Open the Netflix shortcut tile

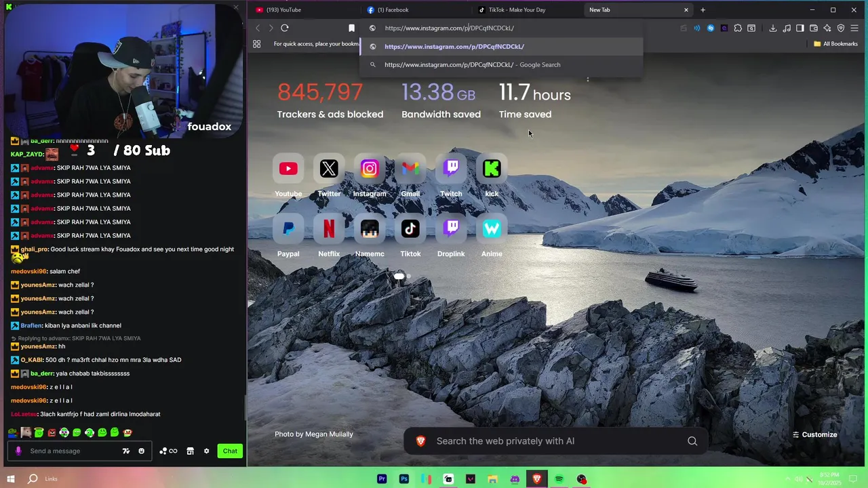coord(329,229)
